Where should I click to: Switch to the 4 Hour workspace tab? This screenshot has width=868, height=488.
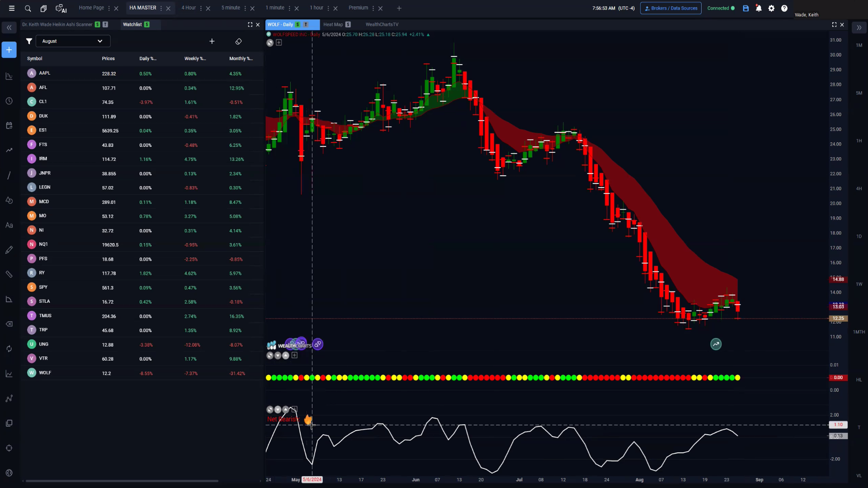pos(189,8)
